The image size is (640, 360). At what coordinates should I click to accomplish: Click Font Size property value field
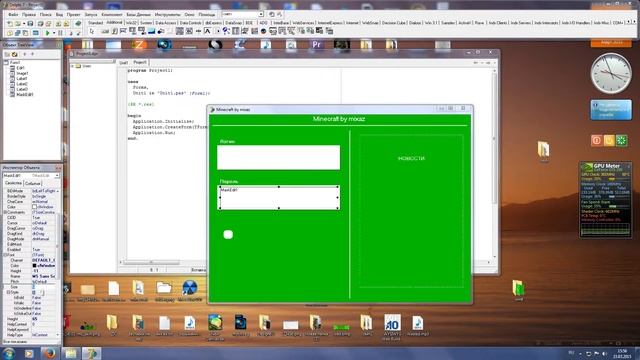[x=44, y=287]
